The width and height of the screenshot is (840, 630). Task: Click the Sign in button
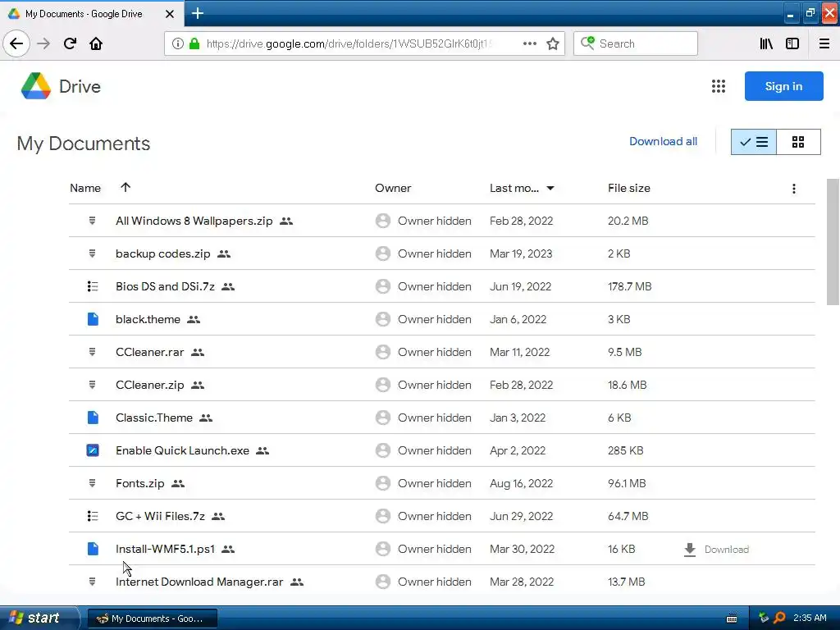[783, 86]
